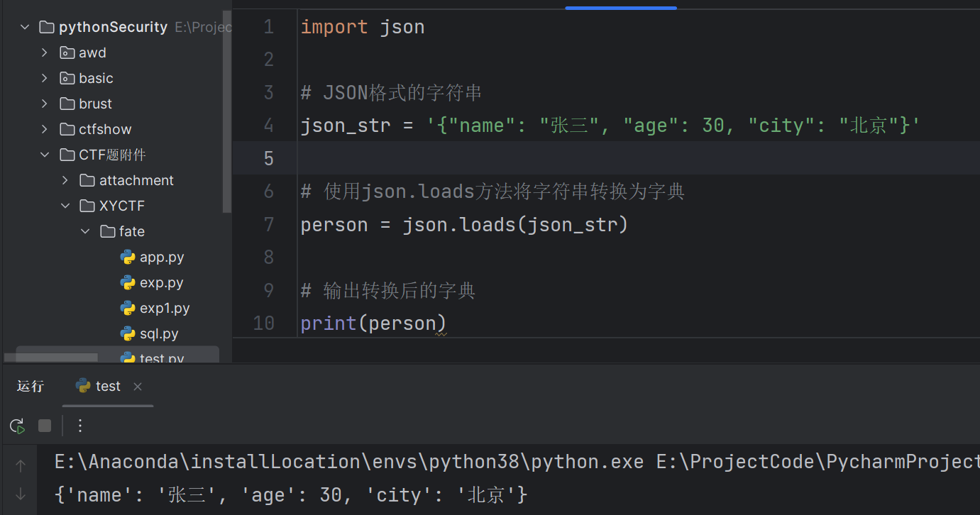Collapse the fate folder
Viewport: 980px width, 515px height.
click(85, 232)
